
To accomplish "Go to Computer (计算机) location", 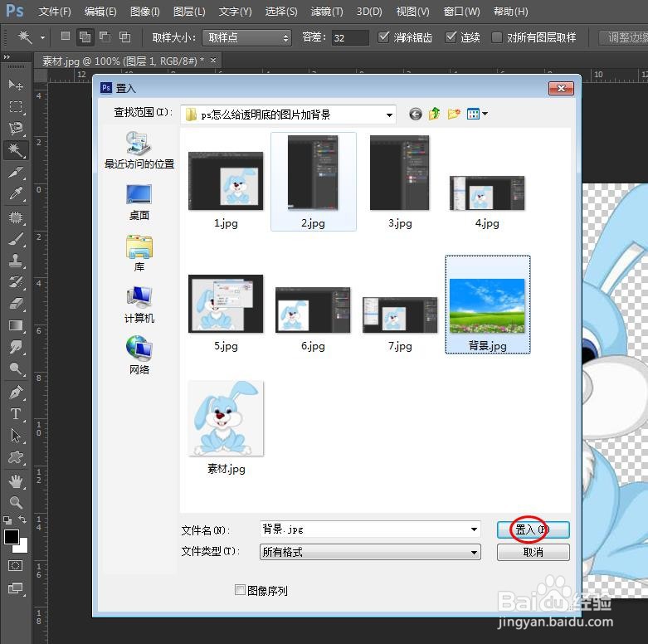I will (x=139, y=305).
